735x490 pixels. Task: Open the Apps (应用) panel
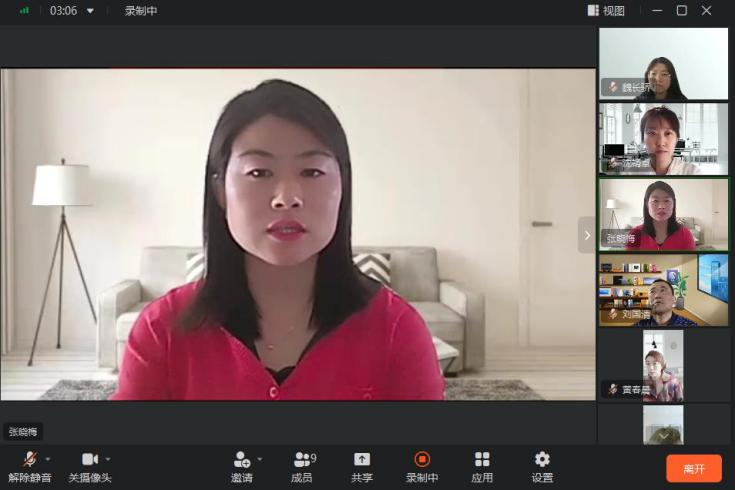coord(482,466)
